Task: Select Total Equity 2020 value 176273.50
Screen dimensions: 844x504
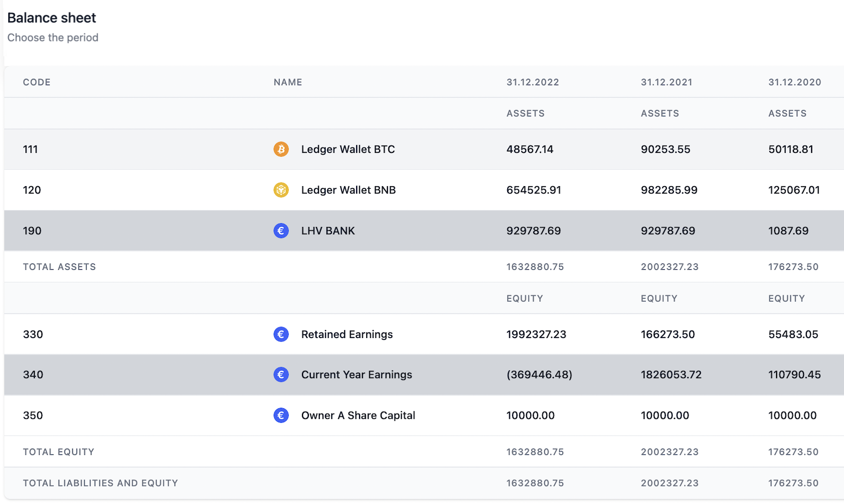Action: click(x=793, y=452)
